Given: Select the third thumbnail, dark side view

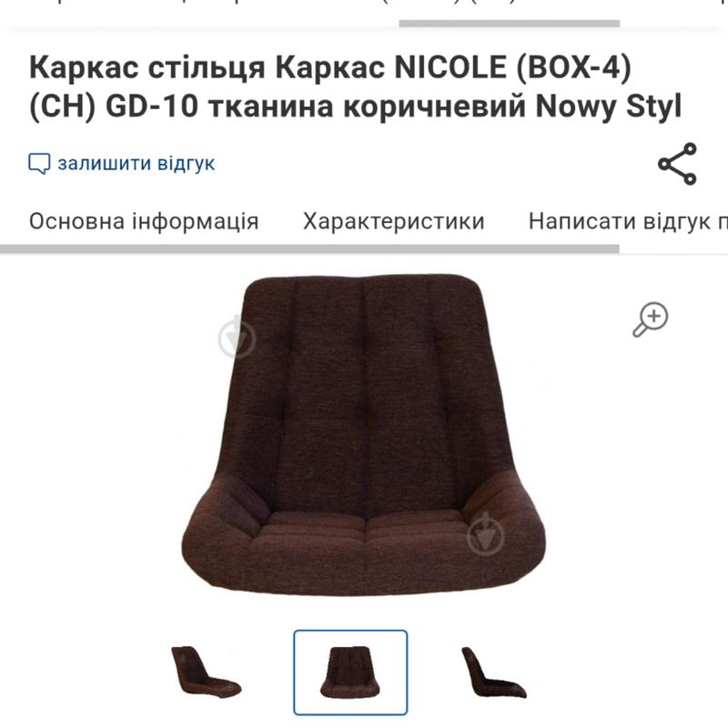Looking at the screenshot, I should [x=494, y=672].
